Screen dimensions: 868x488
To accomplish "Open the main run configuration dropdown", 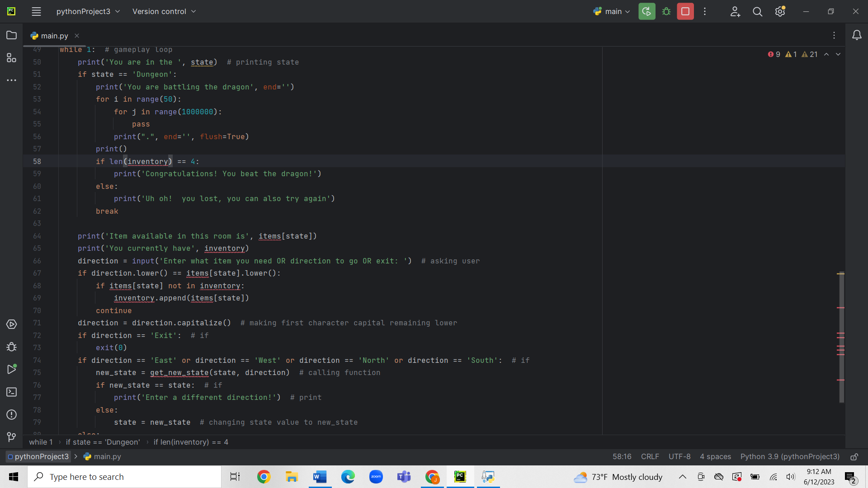I will pyautogui.click(x=612, y=12).
